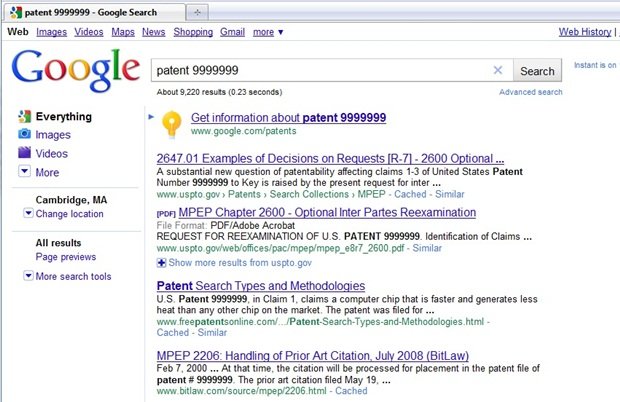This screenshot has width=620, height=402.
Task: Click Cached link under freepatentsonline result
Action: (x=172, y=332)
